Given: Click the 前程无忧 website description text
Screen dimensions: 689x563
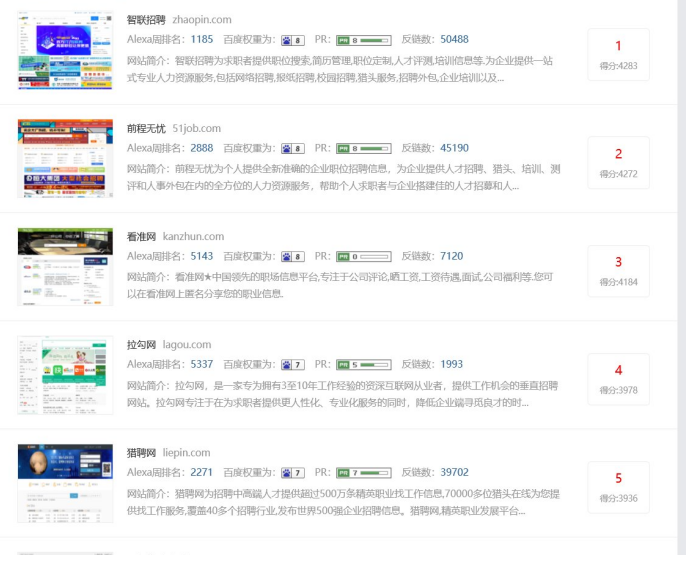Looking at the screenshot, I should click(344, 178).
